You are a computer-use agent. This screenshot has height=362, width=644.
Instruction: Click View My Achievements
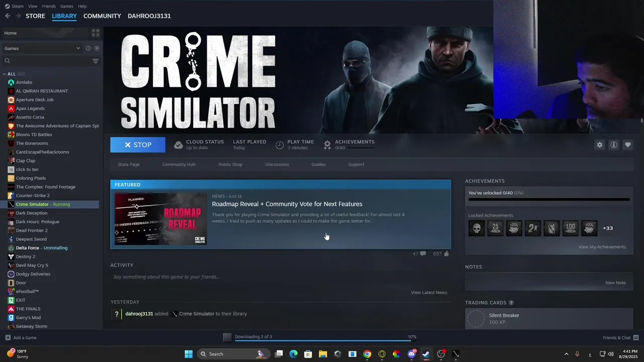pyautogui.click(x=602, y=247)
